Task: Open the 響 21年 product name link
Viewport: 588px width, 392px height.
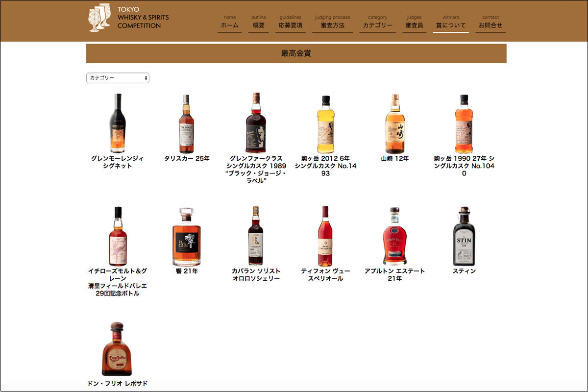Action: pyautogui.click(x=187, y=271)
